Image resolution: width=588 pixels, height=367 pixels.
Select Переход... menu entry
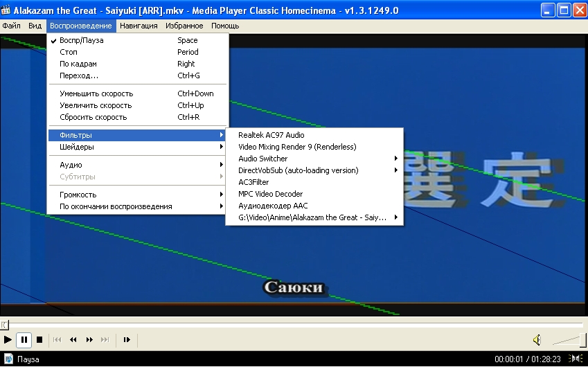(x=137, y=75)
